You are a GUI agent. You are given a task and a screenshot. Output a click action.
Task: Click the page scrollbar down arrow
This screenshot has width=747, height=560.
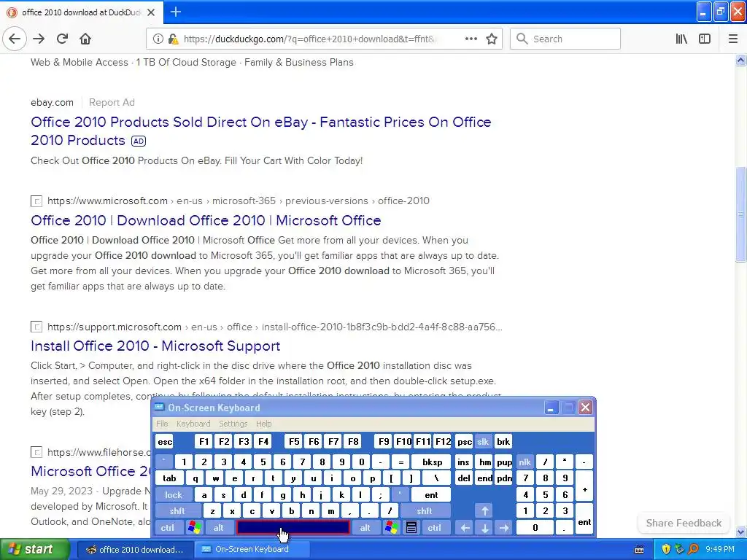click(740, 532)
